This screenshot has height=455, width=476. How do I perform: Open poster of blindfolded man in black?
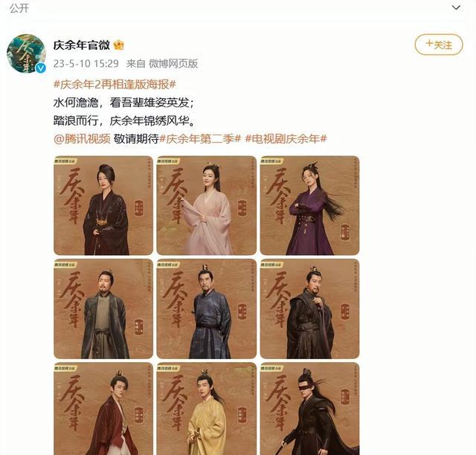[x=309, y=409]
